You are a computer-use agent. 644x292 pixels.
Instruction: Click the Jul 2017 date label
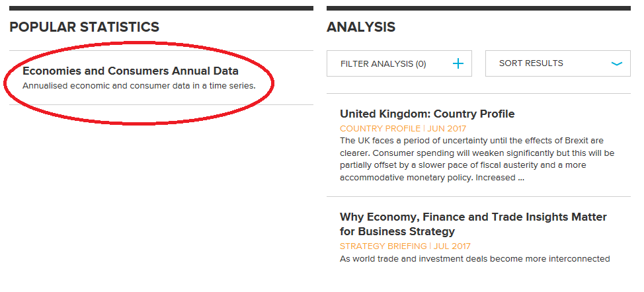[x=452, y=246]
